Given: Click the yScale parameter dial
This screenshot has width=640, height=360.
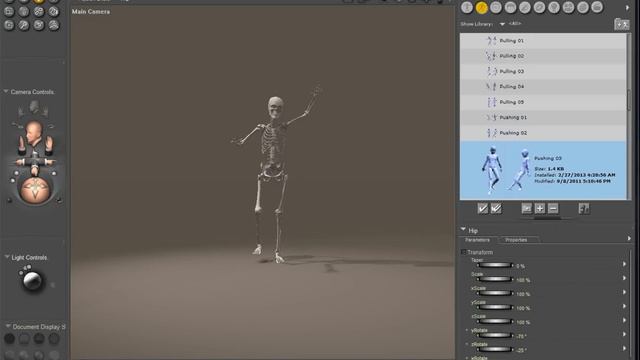Looking at the screenshot, I should coord(494,307).
